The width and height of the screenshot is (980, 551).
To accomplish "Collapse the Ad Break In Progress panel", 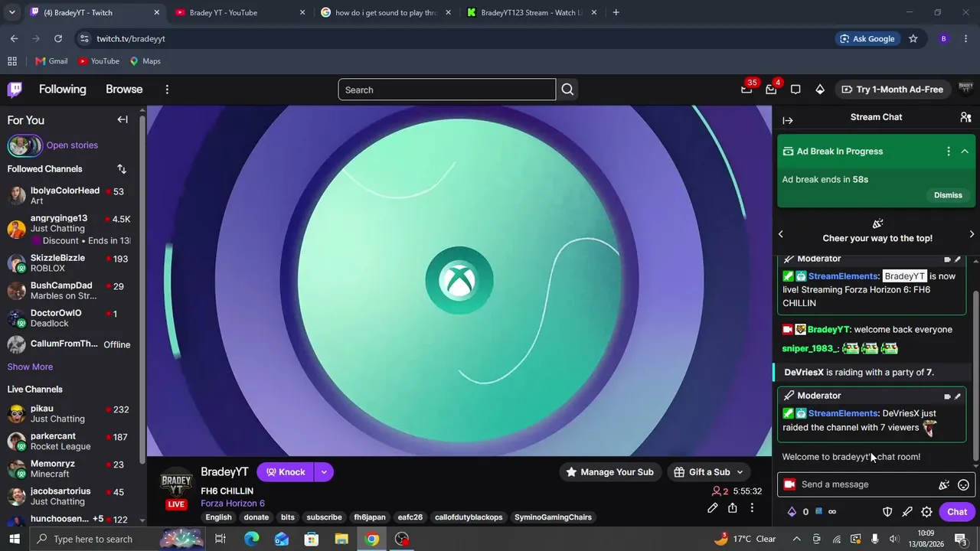I will (x=965, y=152).
